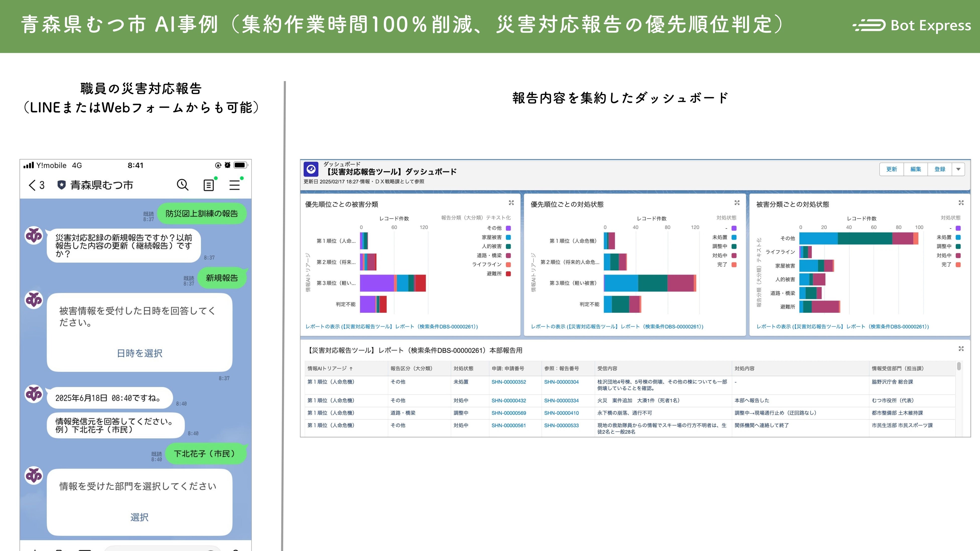Click the purple その他 legend swatch
This screenshot has width=980, height=551.
point(508,228)
